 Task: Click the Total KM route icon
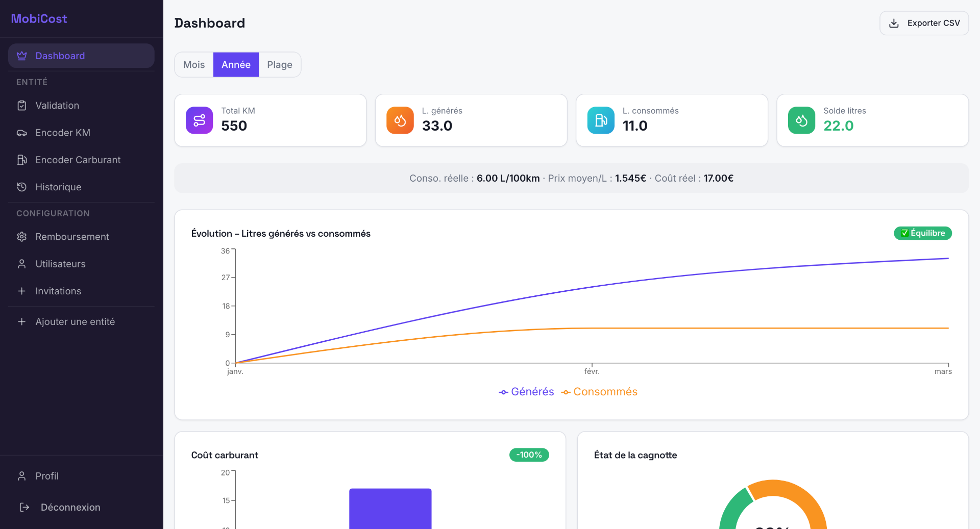[x=199, y=120]
